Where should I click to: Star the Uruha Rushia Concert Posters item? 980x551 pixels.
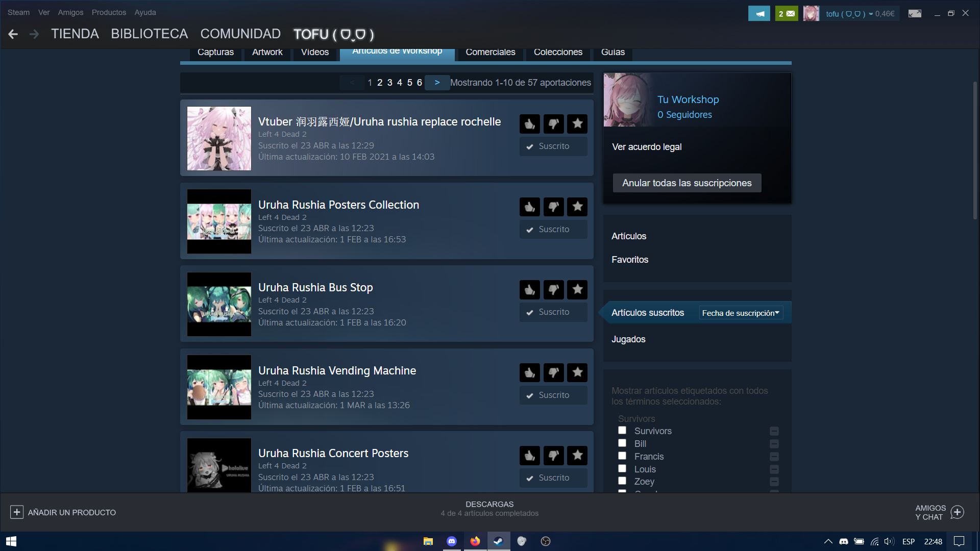[577, 456]
